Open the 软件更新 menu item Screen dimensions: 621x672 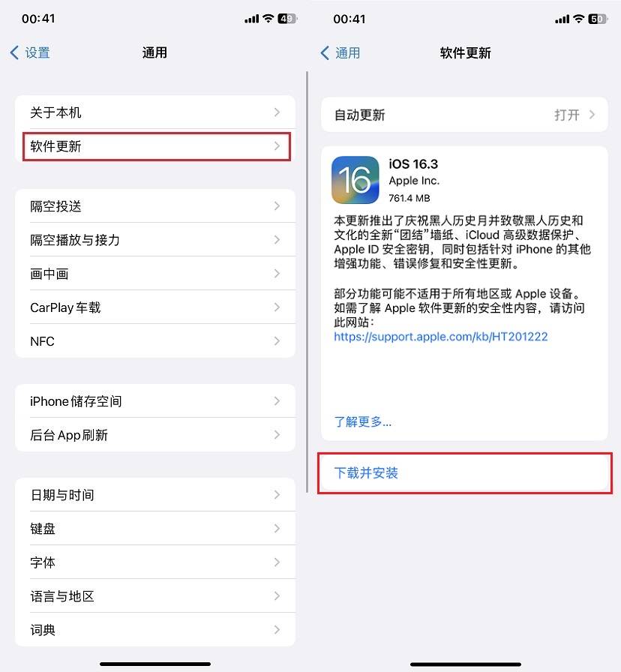(157, 146)
